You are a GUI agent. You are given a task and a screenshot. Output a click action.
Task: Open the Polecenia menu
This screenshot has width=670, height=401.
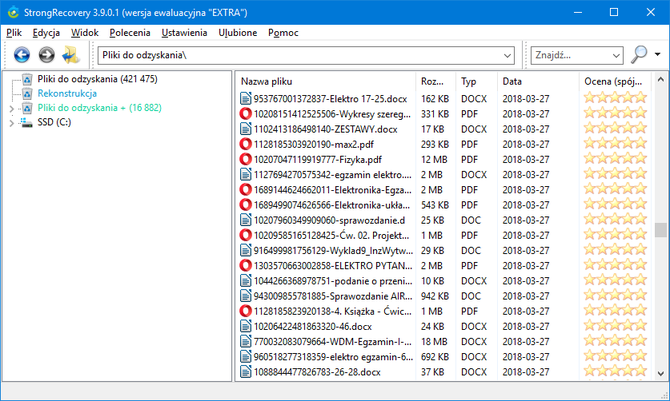(x=130, y=33)
